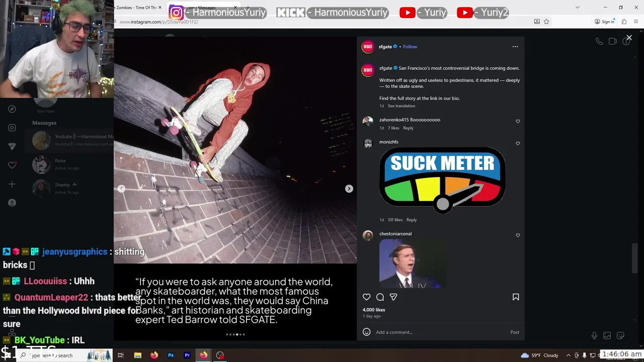Follow the sfgate account
Screen dimensions: 644x362
[x=410, y=47]
